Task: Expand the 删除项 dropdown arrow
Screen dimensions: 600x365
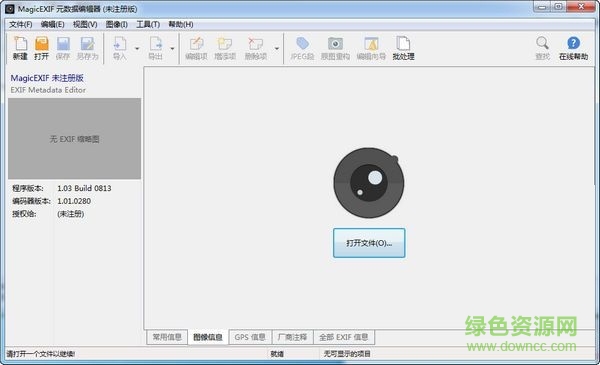Action: tap(277, 49)
